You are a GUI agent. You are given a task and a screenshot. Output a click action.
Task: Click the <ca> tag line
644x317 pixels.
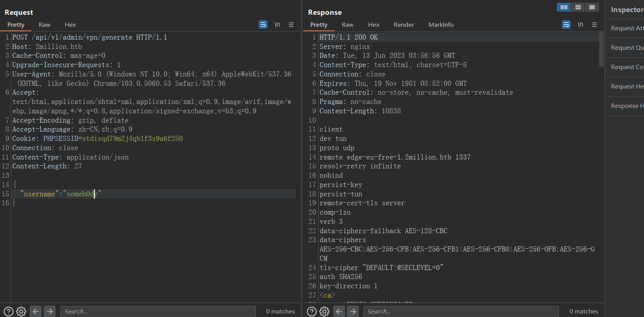(327, 295)
